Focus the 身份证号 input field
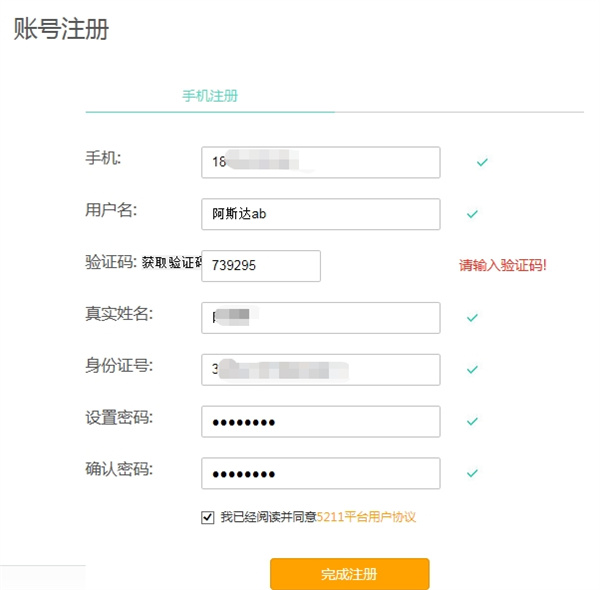 320,370
